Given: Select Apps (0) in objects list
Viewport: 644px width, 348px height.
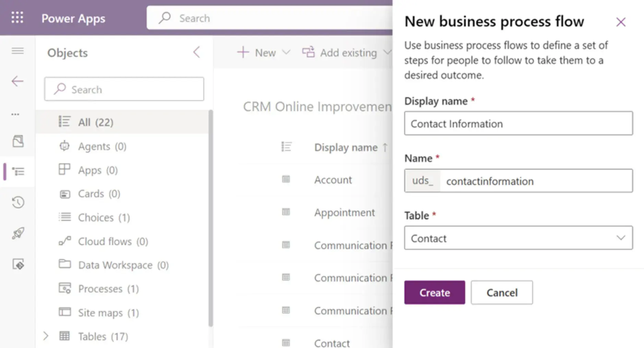Looking at the screenshot, I should click(122, 170).
